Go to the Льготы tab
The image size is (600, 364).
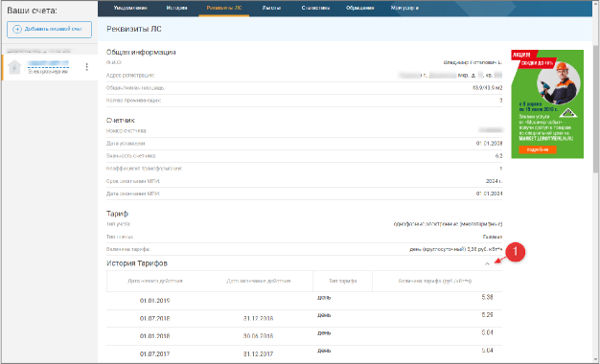tap(271, 8)
